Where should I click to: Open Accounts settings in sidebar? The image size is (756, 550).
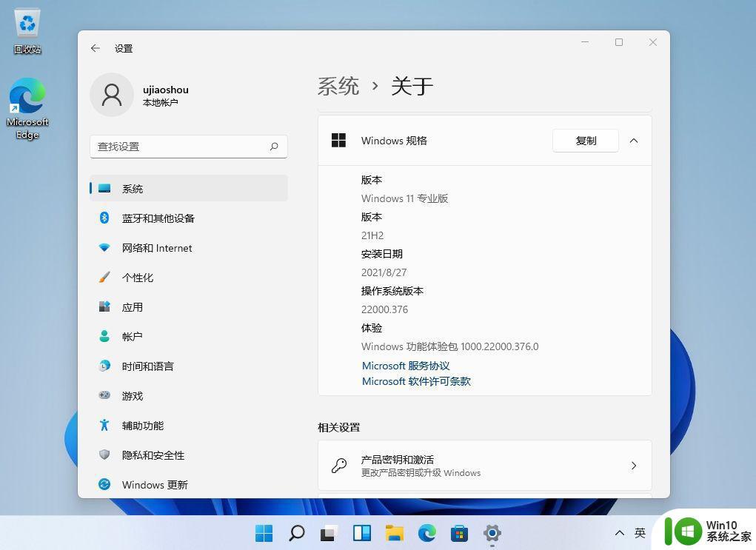(132, 337)
